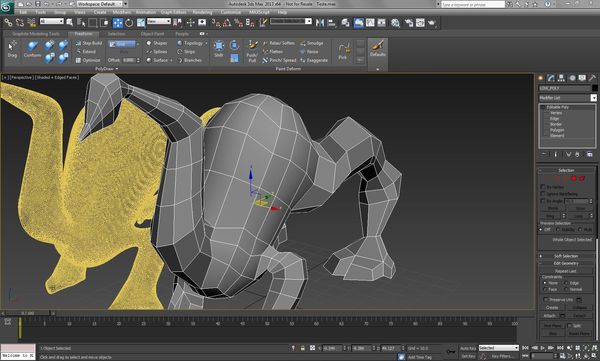This screenshot has width=600, height=361.
Task: Open the Graph Editors menu
Action: (x=173, y=12)
